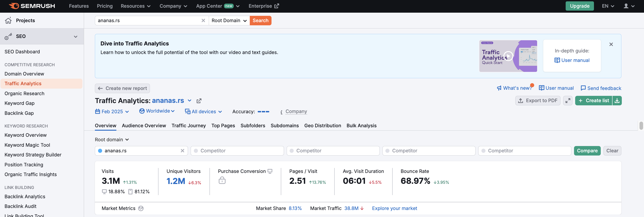Image resolution: width=644 pixels, height=217 pixels.
Task: Open the Root domain filter dropdown
Action: pyautogui.click(x=112, y=140)
